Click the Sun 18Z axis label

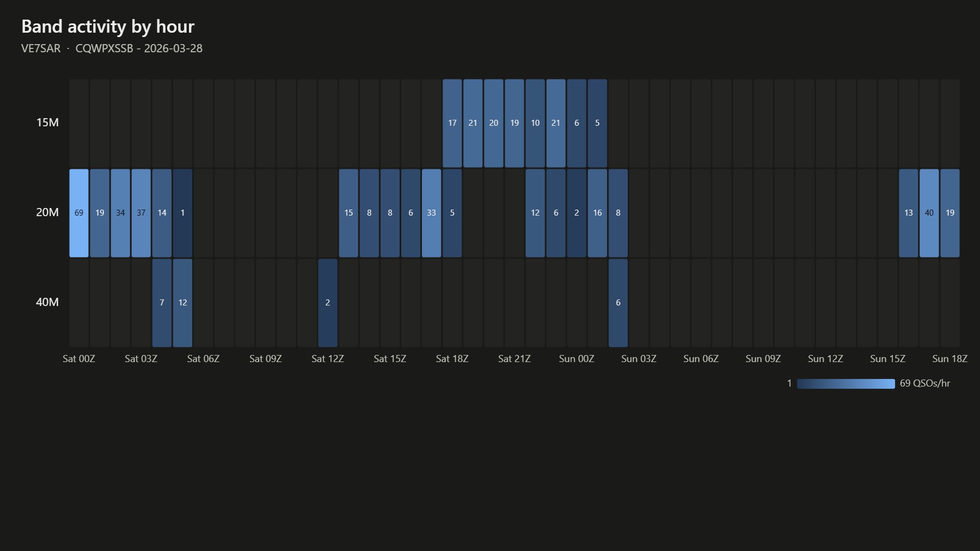click(950, 359)
